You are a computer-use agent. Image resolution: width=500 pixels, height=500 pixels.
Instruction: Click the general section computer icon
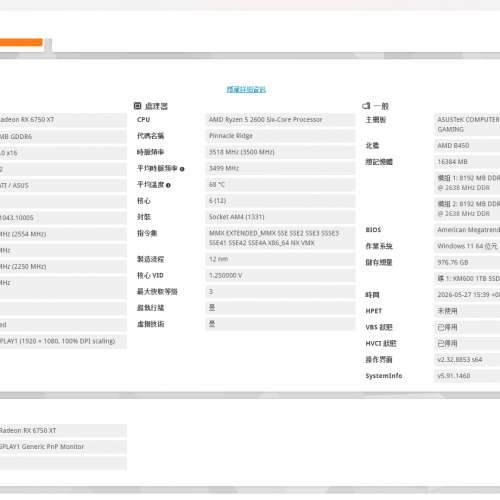point(366,106)
